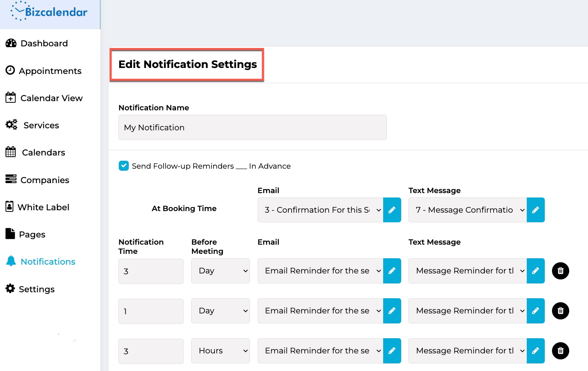Click the Bizcalendar logo

(50, 12)
